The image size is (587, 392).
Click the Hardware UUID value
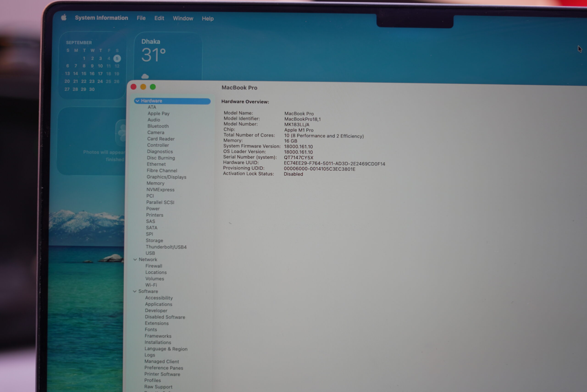click(335, 164)
